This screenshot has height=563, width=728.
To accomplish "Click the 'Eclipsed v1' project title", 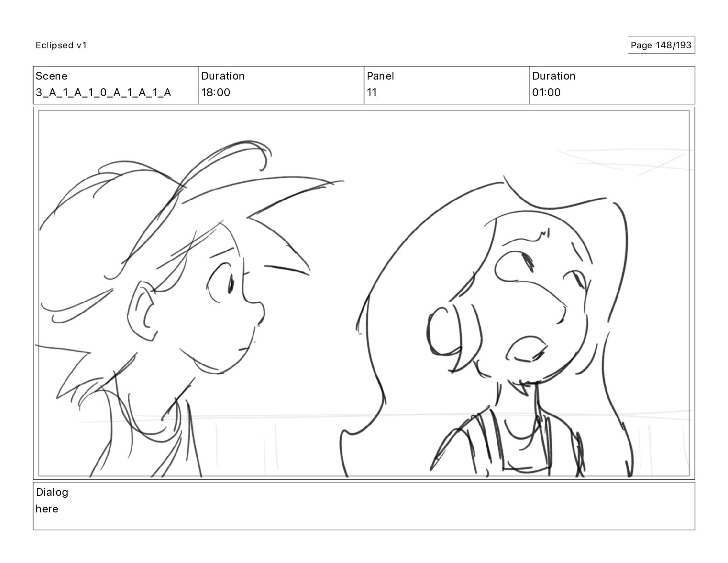I will click(x=61, y=45).
